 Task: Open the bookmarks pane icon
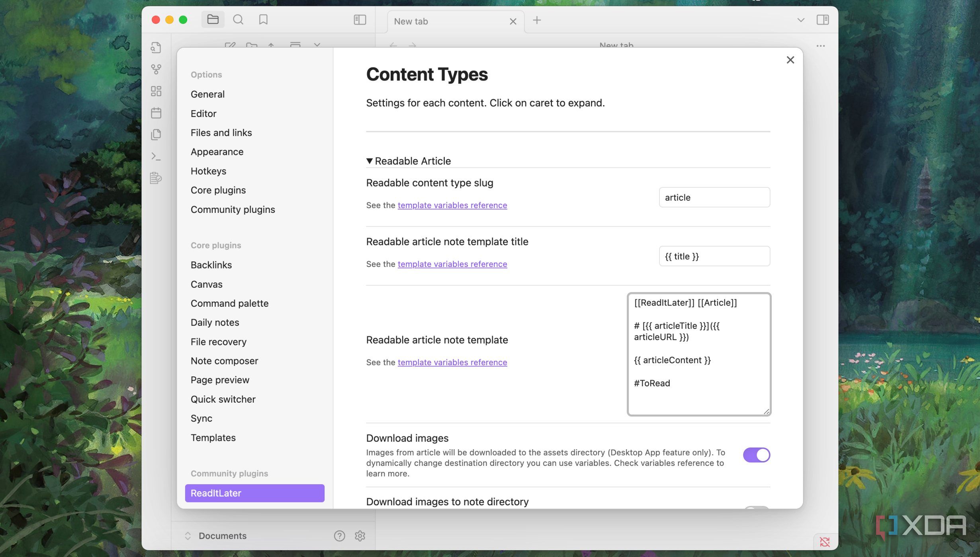pos(263,19)
